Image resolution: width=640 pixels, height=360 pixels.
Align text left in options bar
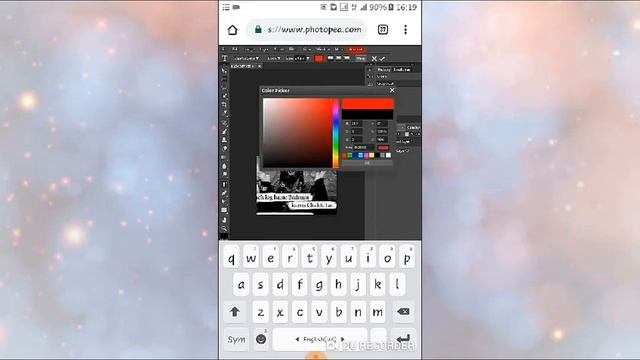click(x=331, y=58)
